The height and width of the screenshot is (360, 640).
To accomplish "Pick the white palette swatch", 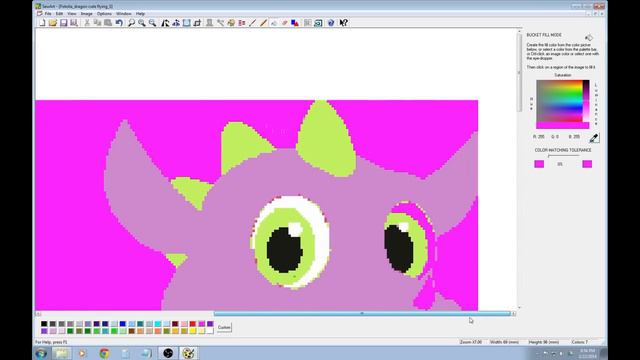I will click(x=210, y=331).
